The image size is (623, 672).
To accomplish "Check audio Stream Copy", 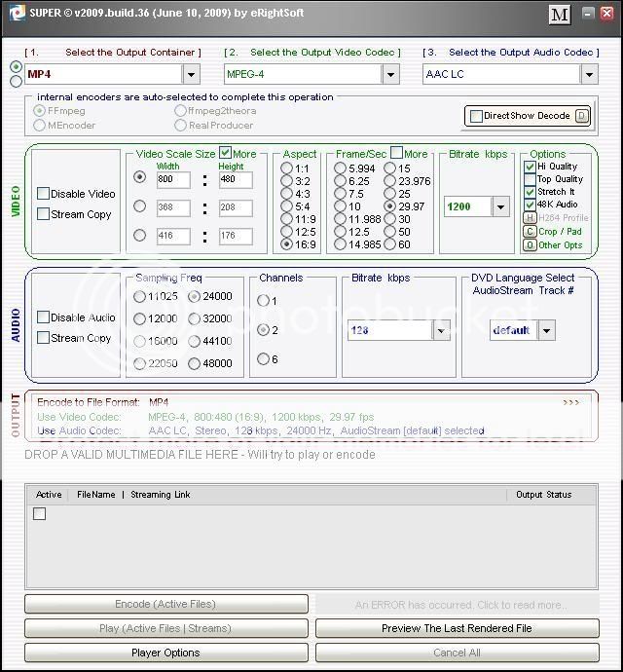I will pyautogui.click(x=43, y=338).
